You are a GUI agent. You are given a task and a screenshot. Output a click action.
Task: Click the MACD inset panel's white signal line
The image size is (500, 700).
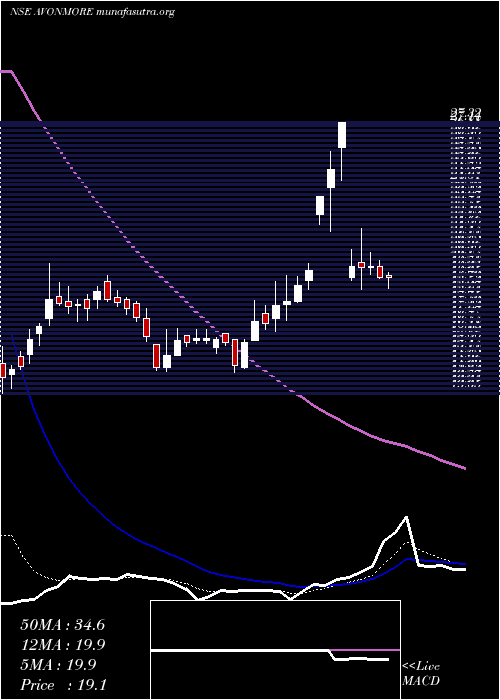(270, 655)
